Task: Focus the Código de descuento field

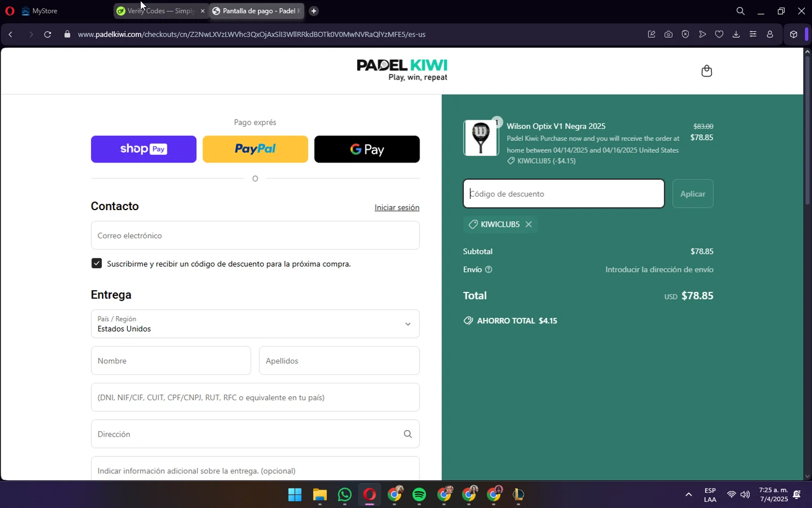Action: (x=564, y=193)
